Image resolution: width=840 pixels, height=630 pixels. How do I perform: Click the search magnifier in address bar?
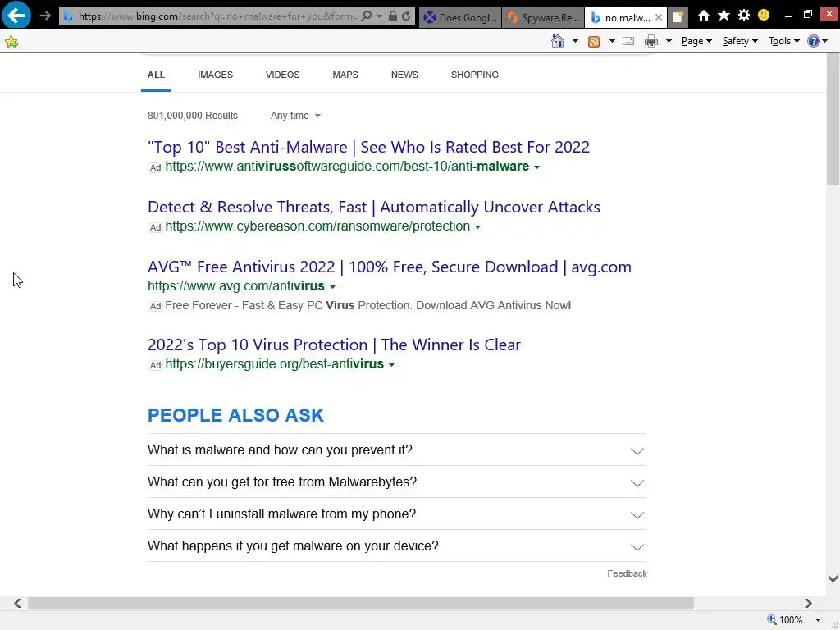pyautogui.click(x=367, y=16)
